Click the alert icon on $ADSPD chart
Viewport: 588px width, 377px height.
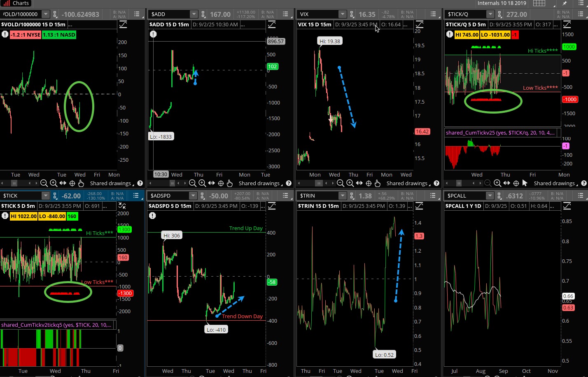(x=153, y=216)
